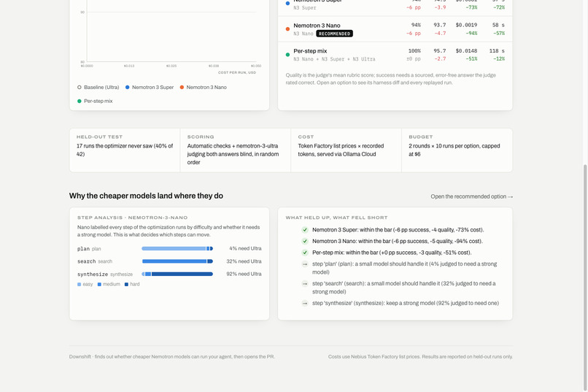Click the green check icon for Nemotron 3 Super

pyautogui.click(x=305, y=230)
